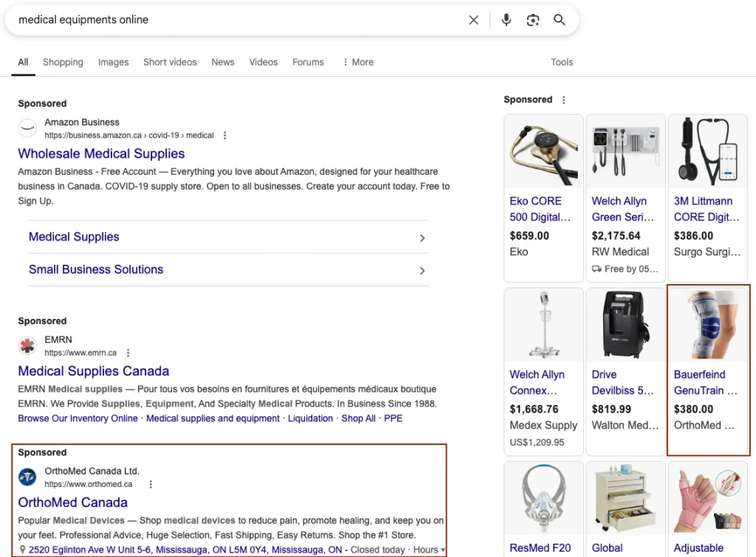Expand the More search filters menu
The height and width of the screenshot is (557, 756).
pos(358,62)
